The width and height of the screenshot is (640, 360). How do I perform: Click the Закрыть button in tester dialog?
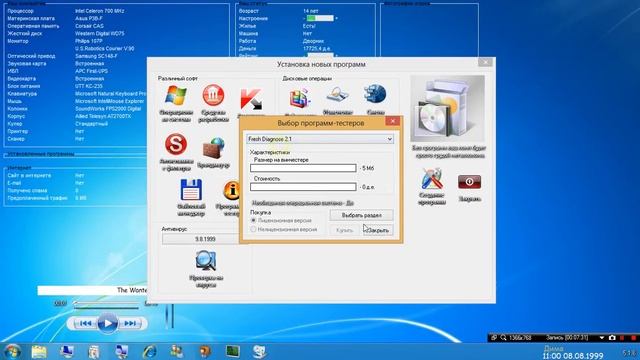[378, 230]
